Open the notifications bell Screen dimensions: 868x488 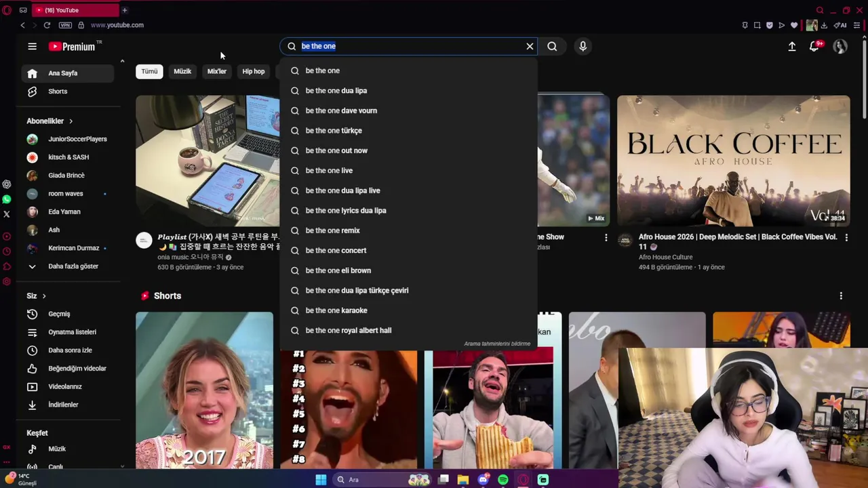814,46
